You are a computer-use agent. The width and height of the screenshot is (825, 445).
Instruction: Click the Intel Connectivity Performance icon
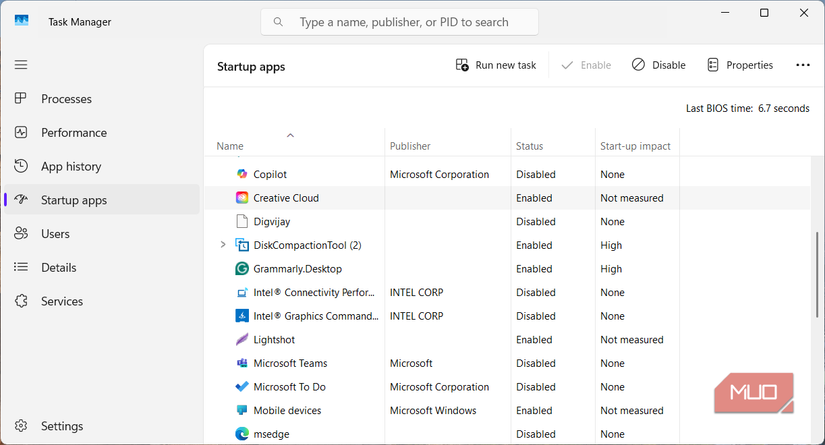[242, 292]
